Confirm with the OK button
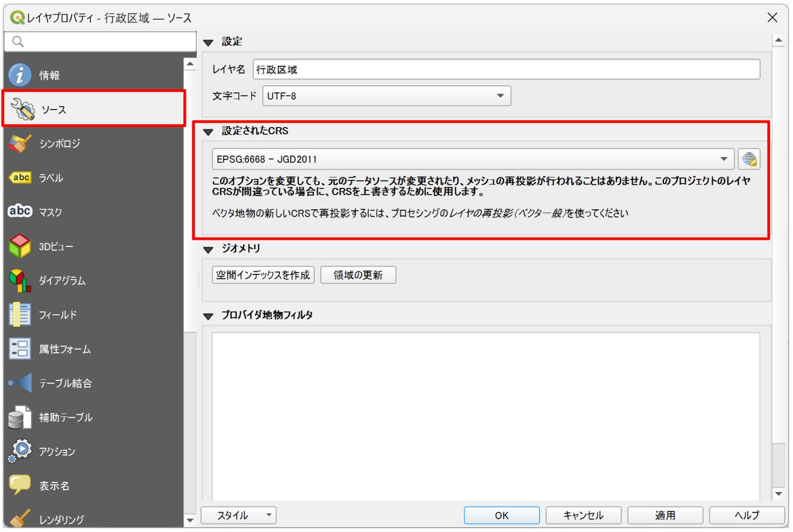Screen dimensions: 793x532 (502, 515)
